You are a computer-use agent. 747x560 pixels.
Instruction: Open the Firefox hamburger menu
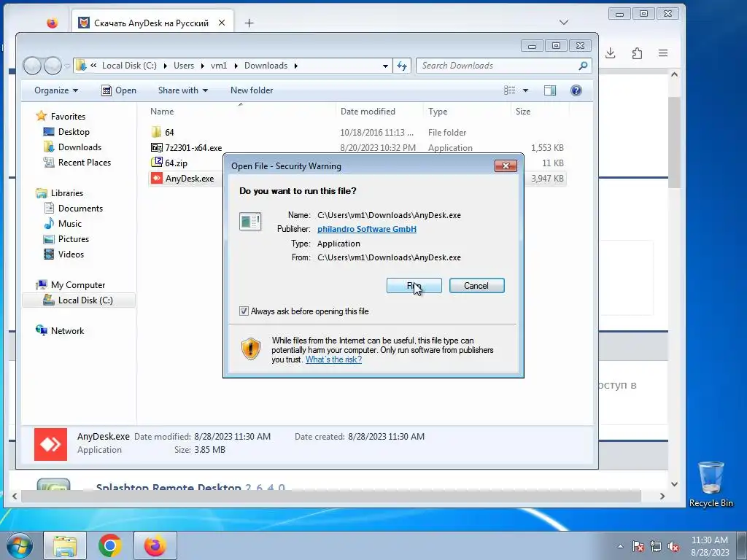(663, 52)
